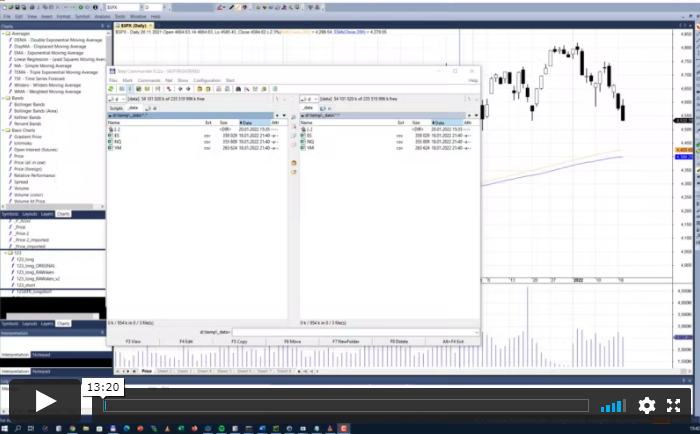Click the $SPX ticker symbol input field
700x434 pixels.
tap(122, 8)
